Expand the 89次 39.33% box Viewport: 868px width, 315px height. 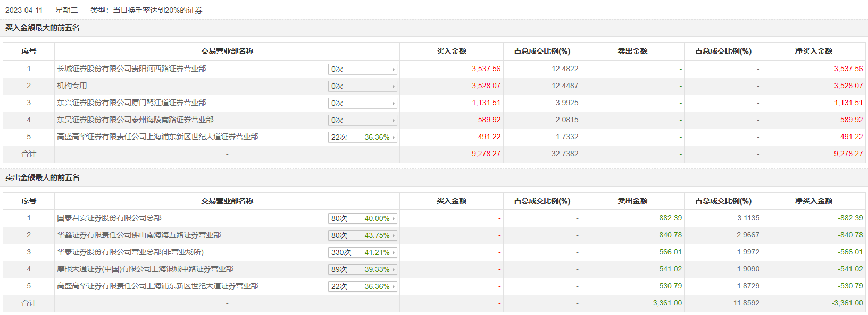pyautogui.click(x=362, y=270)
